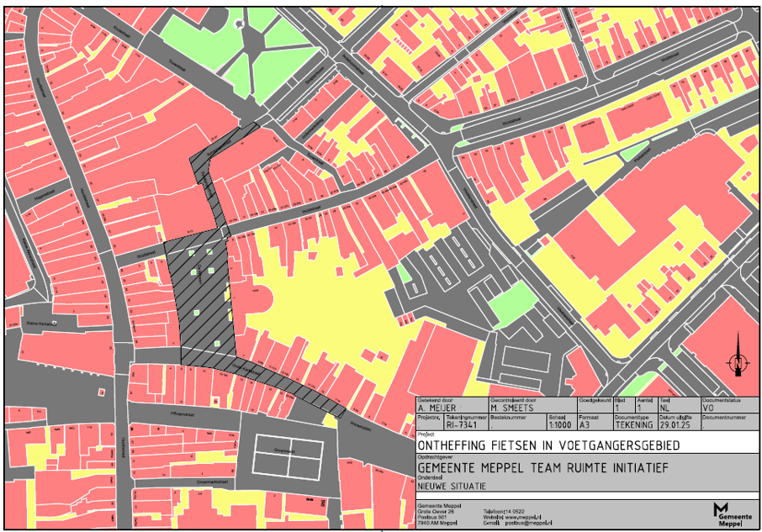
Task: Click the north arrow compass symbol
Action: 738,360
